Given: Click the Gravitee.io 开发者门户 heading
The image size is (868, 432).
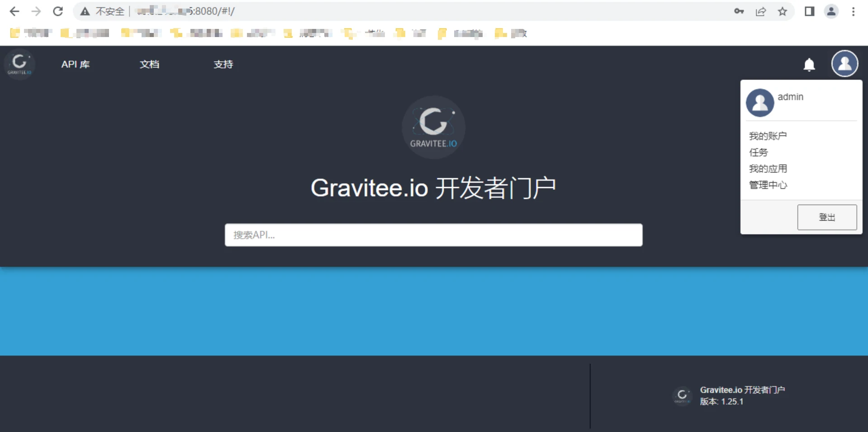Looking at the screenshot, I should click(x=433, y=188).
